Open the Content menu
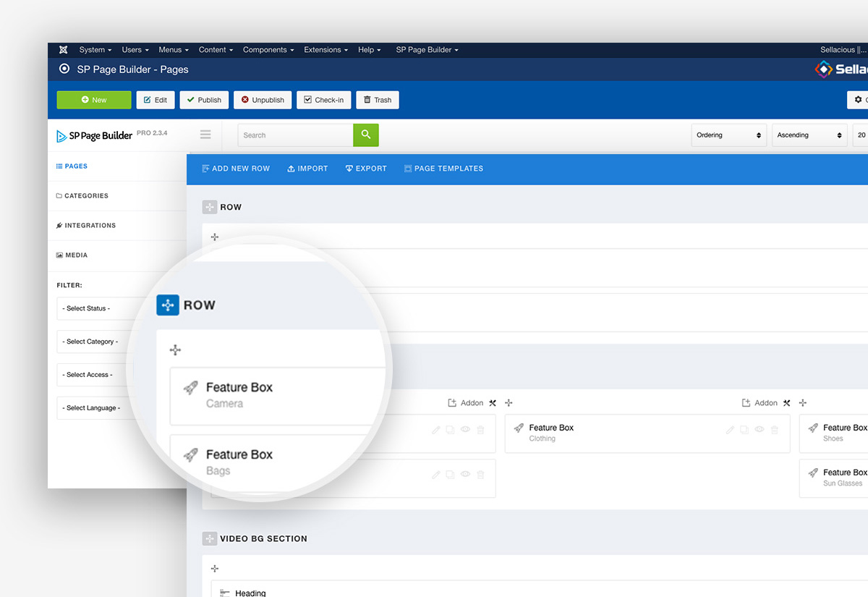Screen dimensions: 868x597 216,50
